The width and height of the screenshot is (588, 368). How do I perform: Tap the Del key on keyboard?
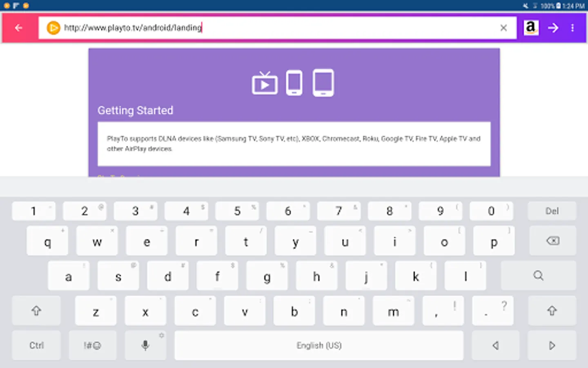point(552,211)
